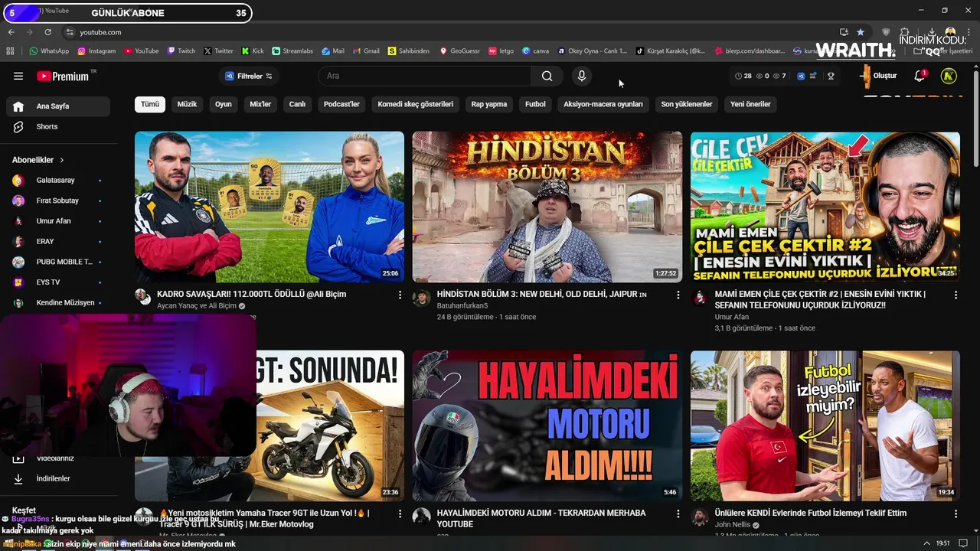The width and height of the screenshot is (980, 551).
Task: Open the Twitch bookmark
Action: 181,51
